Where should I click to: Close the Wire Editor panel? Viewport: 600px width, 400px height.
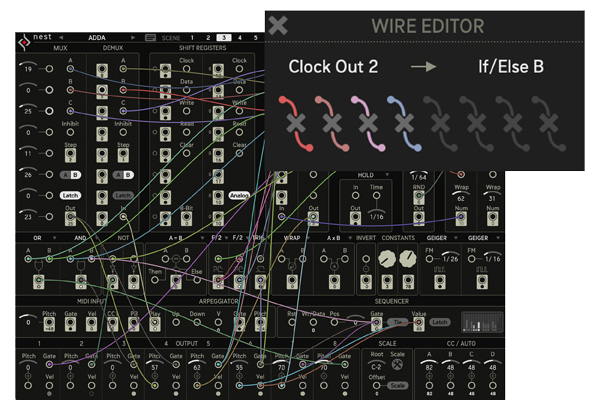pyautogui.click(x=279, y=26)
